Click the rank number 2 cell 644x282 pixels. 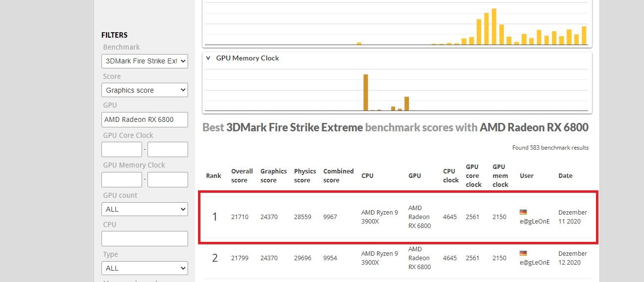(x=215, y=258)
